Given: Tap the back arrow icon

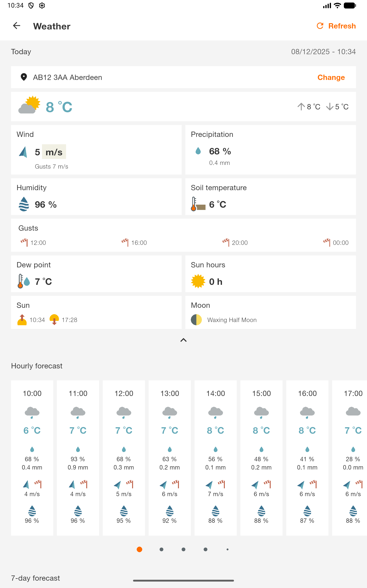Looking at the screenshot, I should 17,26.
